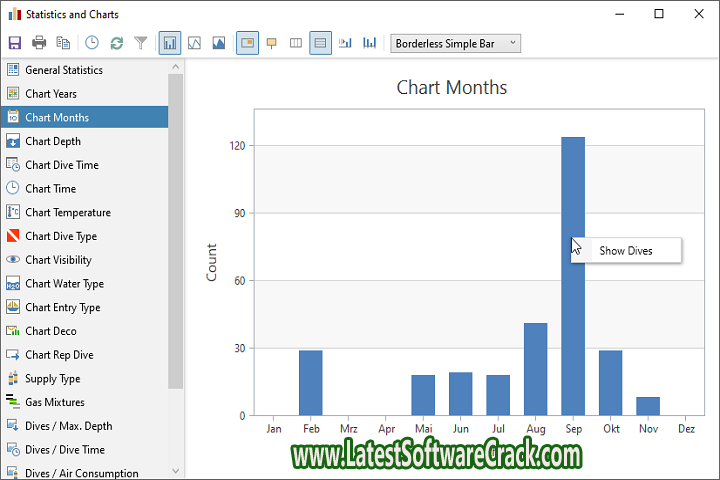The image size is (720, 480).
Task: Toggle the bar chart type button
Action: [170, 43]
